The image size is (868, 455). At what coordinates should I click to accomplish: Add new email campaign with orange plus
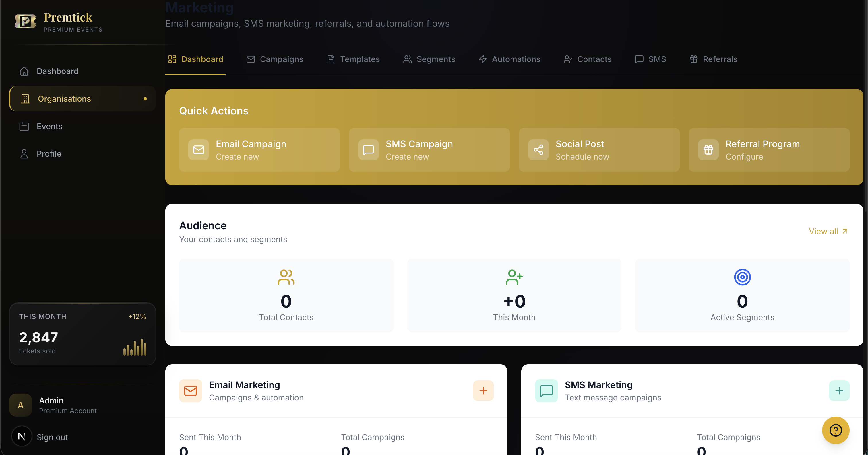click(x=483, y=391)
